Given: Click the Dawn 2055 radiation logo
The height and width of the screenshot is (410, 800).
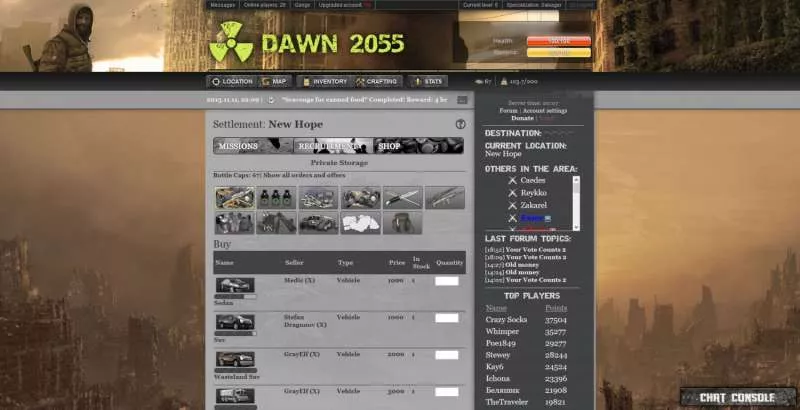Looking at the screenshot, I should coord(231,42).
